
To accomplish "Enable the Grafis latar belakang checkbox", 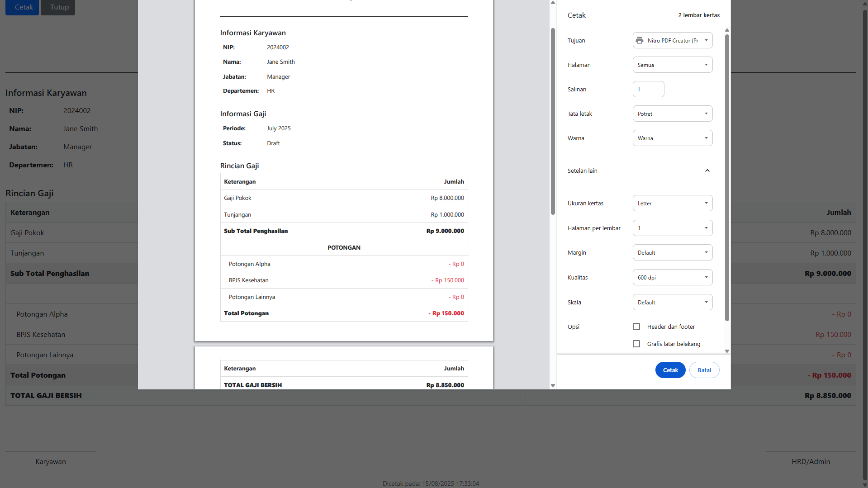I will [636, 344].
